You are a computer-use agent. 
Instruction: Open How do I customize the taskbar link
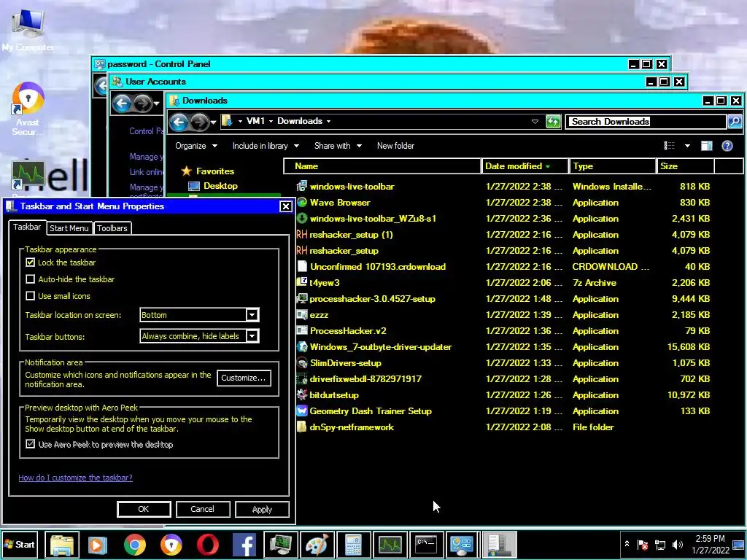pos(75,478)
